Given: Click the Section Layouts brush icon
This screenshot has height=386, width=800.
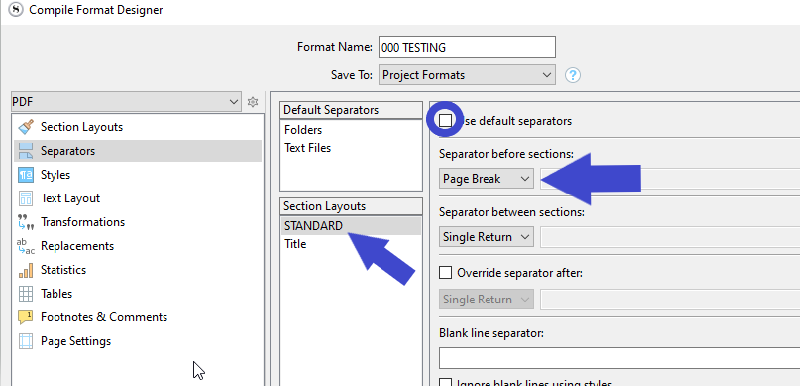Looking at the screenshot, I should point(26,126).
